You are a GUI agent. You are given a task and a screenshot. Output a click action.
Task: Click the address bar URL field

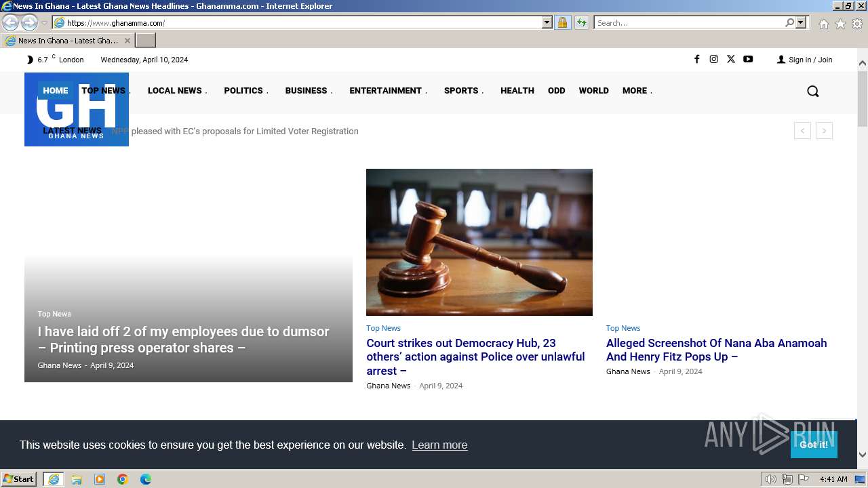click(x=303, y=22)
